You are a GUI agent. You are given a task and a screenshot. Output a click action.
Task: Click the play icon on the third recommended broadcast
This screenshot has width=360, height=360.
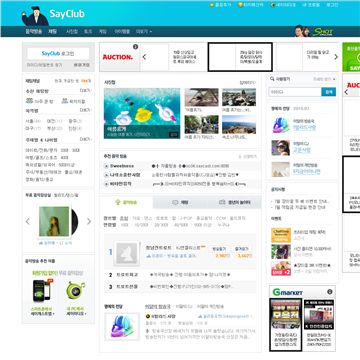[x=106, y=184]
